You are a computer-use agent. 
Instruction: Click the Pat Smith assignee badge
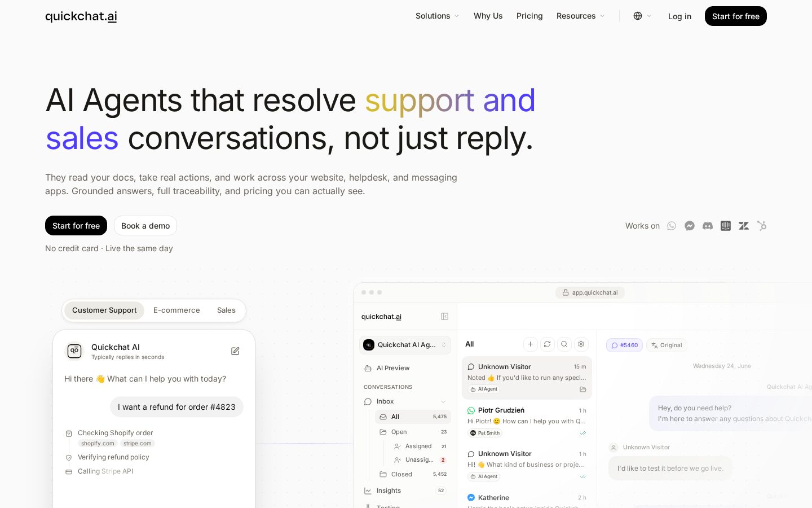pyautogui.click(x=485, y=433)
